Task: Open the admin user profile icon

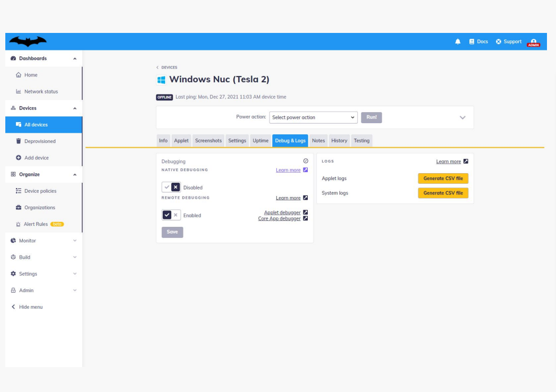Action: point(533,42)
